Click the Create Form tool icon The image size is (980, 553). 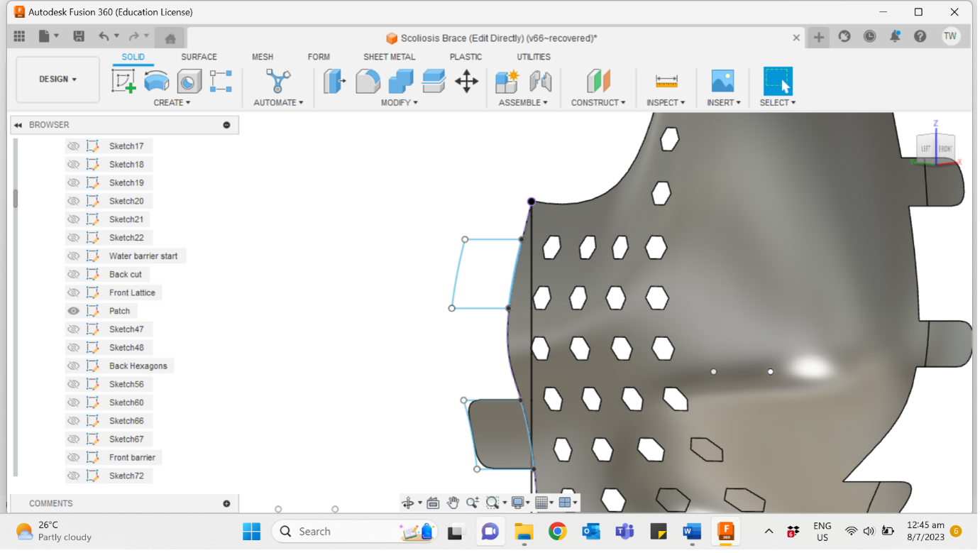157,82
